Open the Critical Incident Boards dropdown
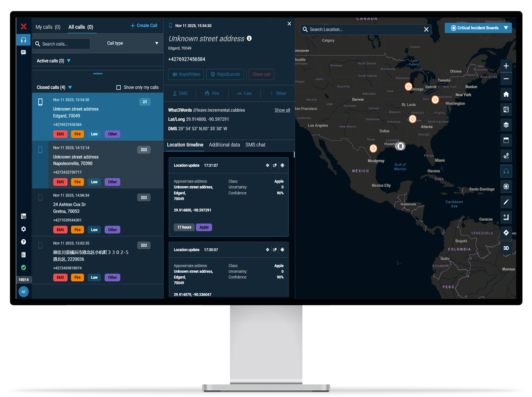532x397 pixels. (478, 28)
